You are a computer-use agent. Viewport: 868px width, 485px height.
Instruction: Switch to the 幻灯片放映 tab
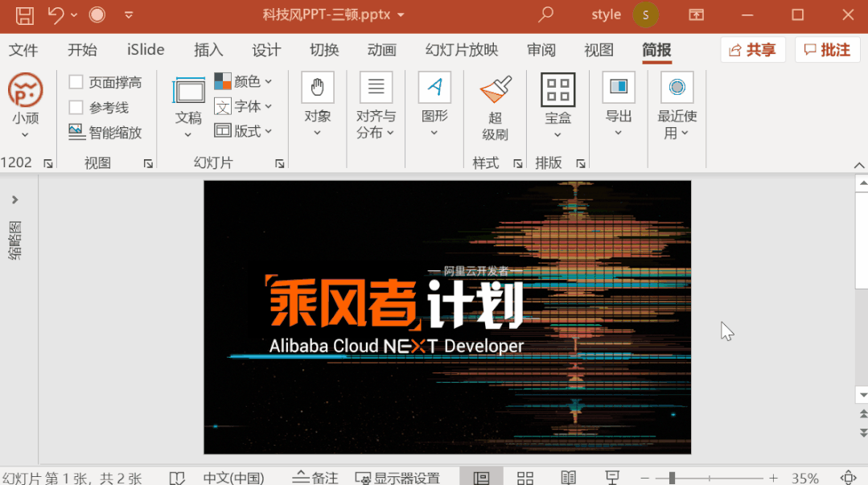(x=462, y=50)
